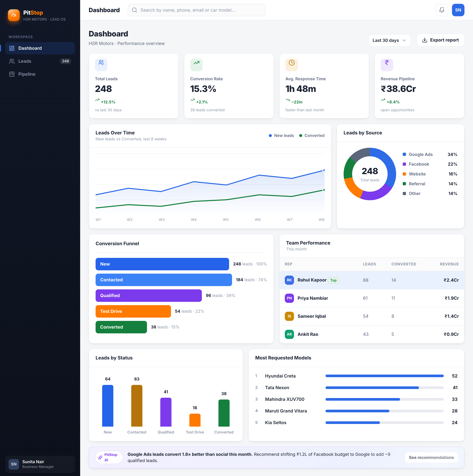Click the −22m downward trend arrow

(288, 100)
